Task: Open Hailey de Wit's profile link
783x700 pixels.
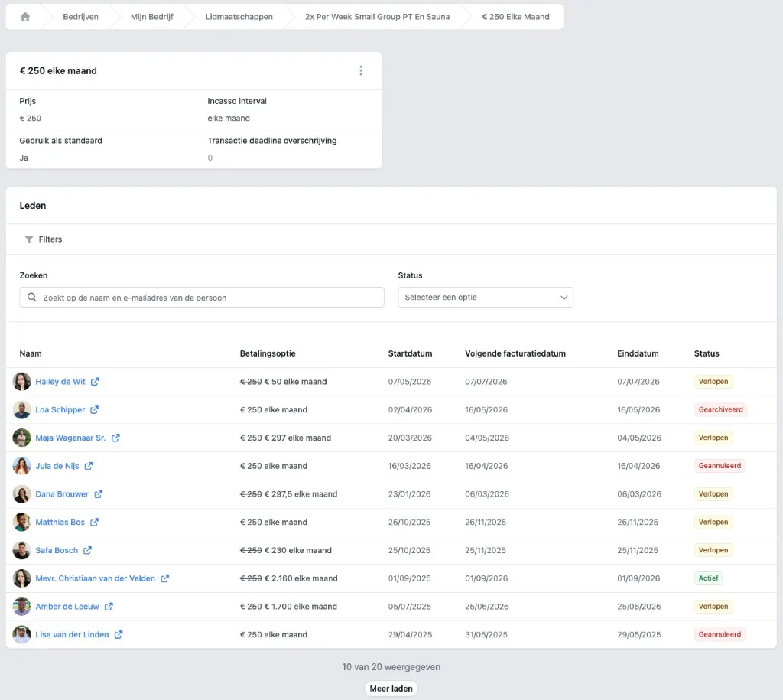Action: click(x=60, y=382)
